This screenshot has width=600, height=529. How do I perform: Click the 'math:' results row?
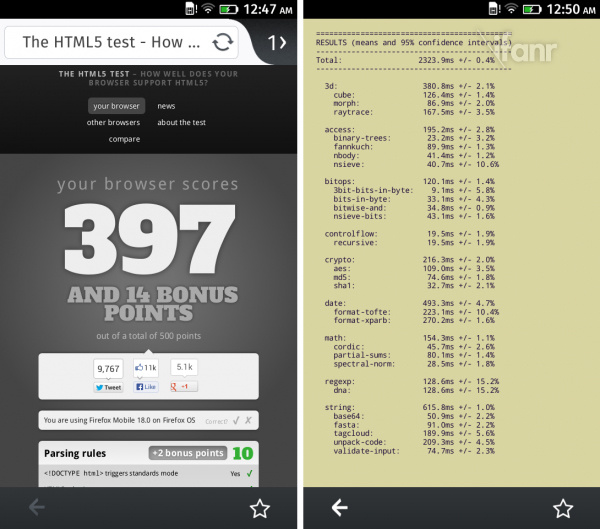click(409, 338)
